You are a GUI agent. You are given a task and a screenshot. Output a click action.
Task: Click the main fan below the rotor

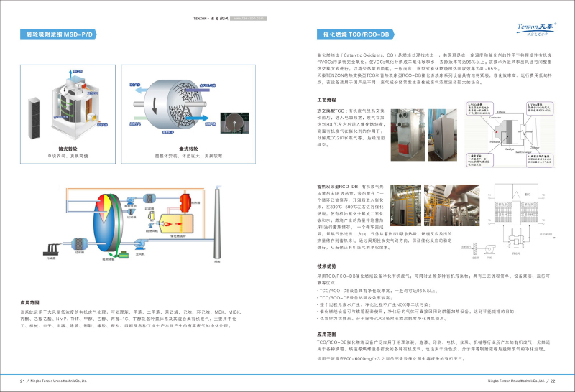[139, 245]
